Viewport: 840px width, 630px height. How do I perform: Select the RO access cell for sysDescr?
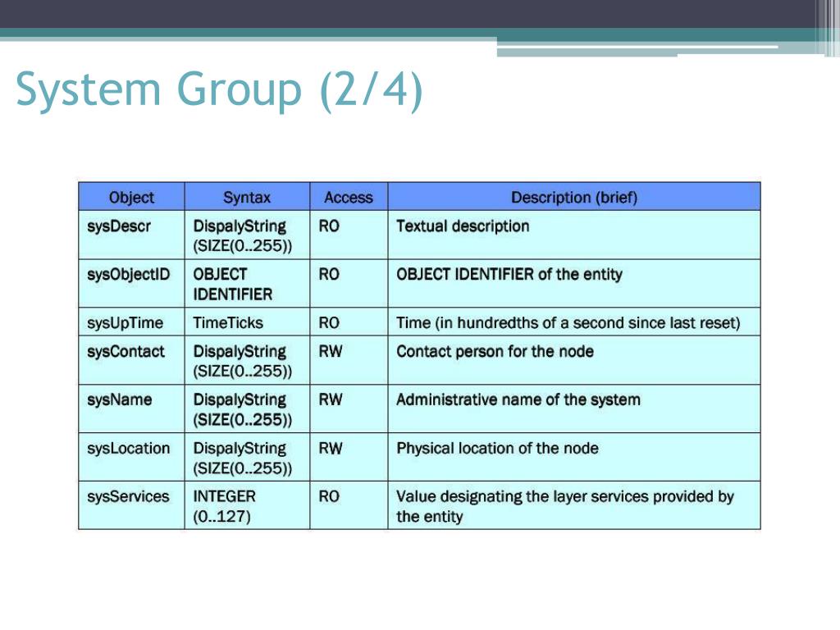349,235
